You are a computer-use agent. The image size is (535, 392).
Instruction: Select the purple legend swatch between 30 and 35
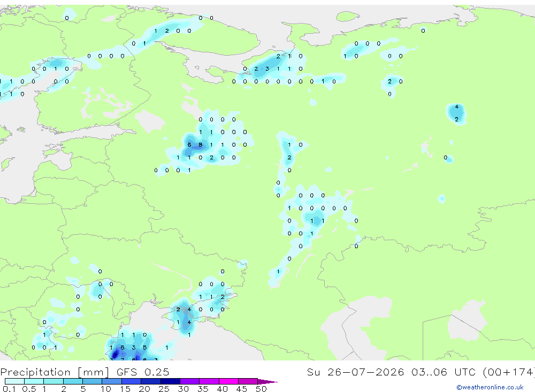click(190, 381)
